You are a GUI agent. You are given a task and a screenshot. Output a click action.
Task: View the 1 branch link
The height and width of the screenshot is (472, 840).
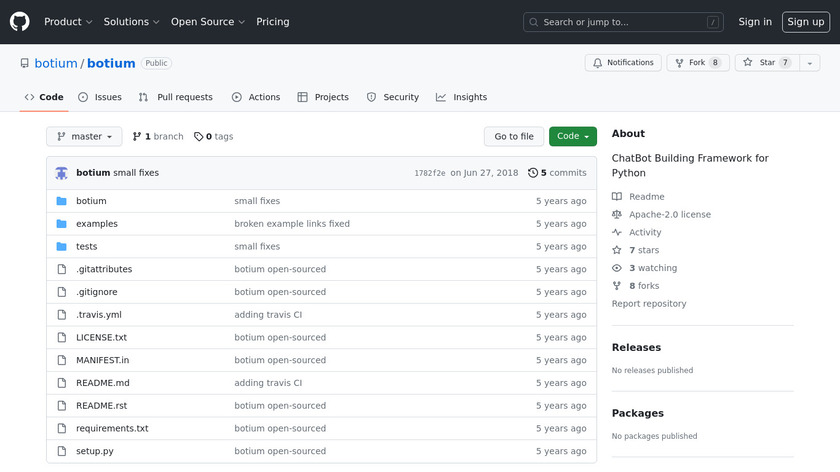pos(158,137)
